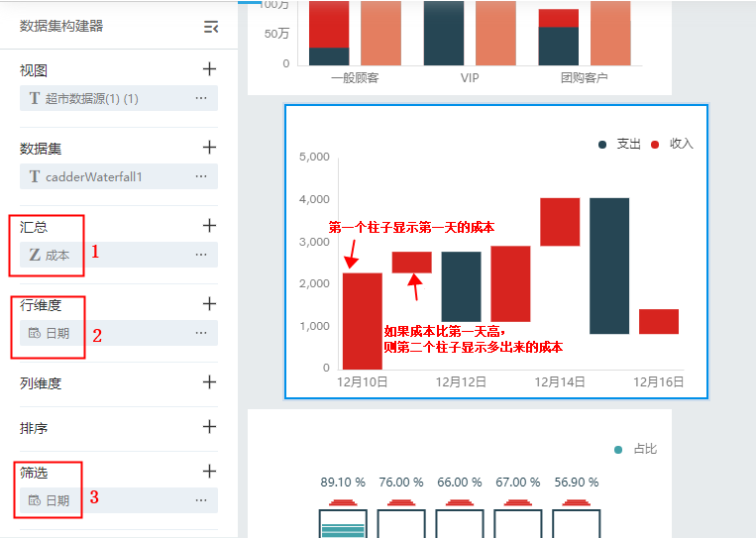Click the 团购客户 category label
This screenshot has width=756, height=538.
pyautogui.click(x=585, y=77)
